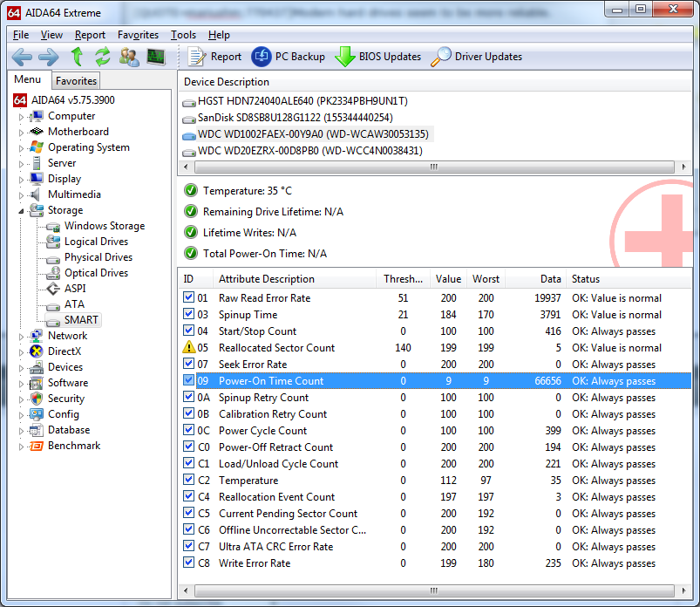Image resolution: width=700 pixels, height=607 pixels.
Task: Sort by the Value column header
Action: (x=448, y=279)
